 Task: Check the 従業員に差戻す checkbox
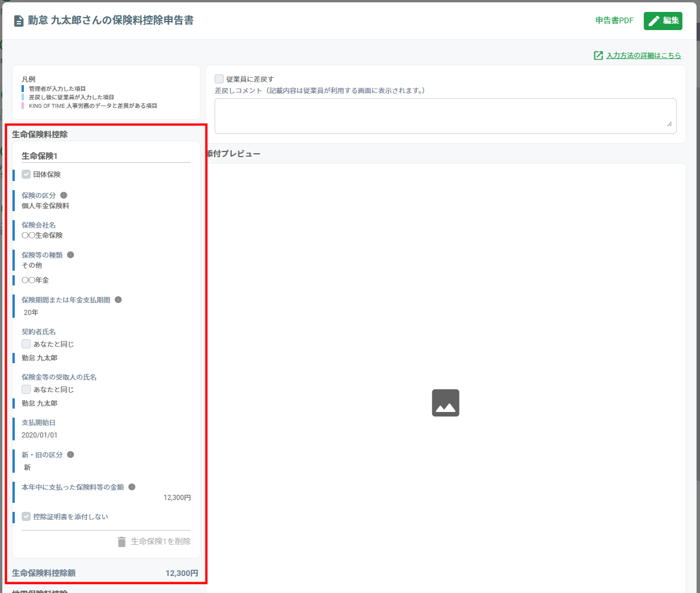(x=219, y=79)
